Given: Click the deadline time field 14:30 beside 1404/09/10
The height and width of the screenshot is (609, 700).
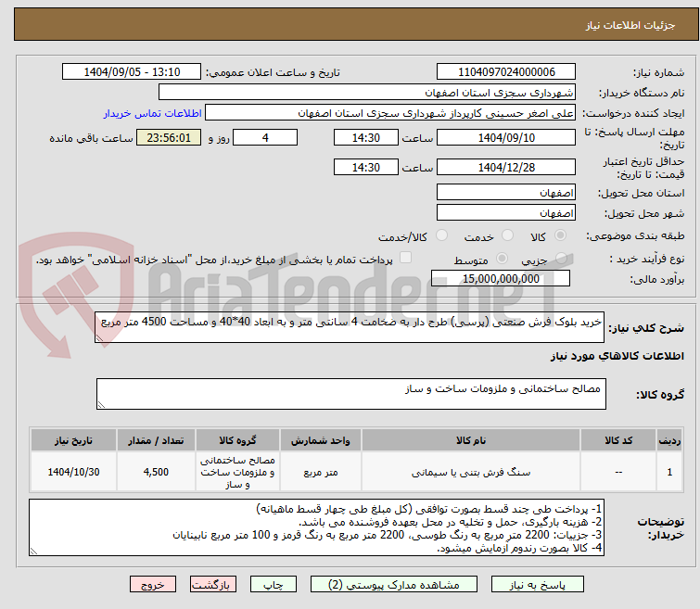Looking at the screenshot, I should coord(366,137).
